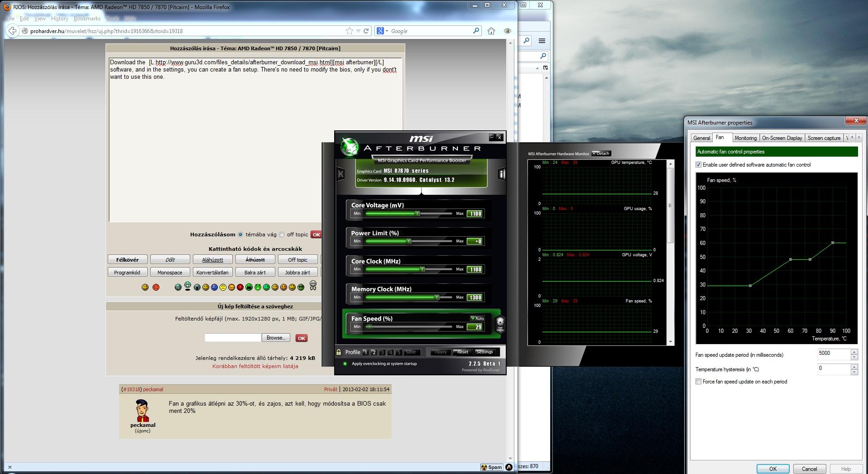
Task: Switch to the On-Screen Display tab
Action: (782, 138)
